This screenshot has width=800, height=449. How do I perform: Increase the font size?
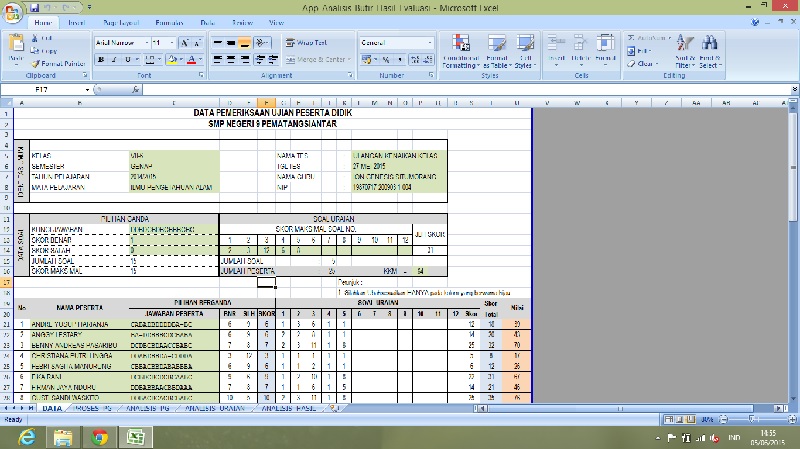[x=185, y=43]
